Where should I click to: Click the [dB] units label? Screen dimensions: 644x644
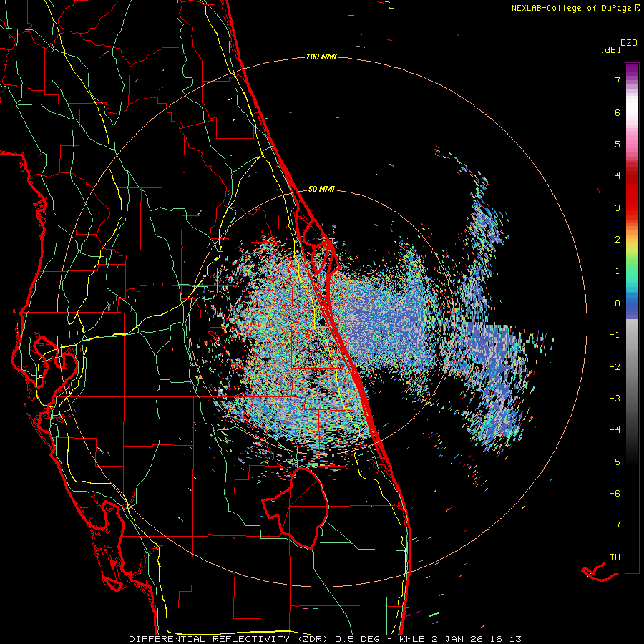610,49
